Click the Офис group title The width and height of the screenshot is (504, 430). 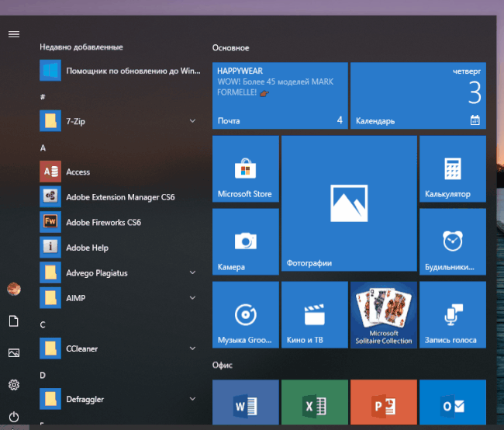click(x=223, y=365)
